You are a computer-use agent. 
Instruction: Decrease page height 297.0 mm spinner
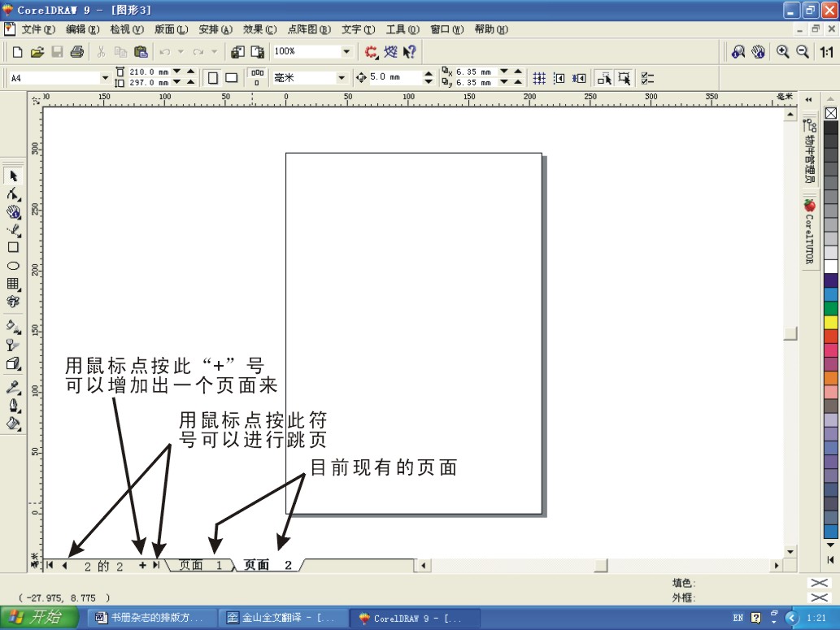[176, 82]
